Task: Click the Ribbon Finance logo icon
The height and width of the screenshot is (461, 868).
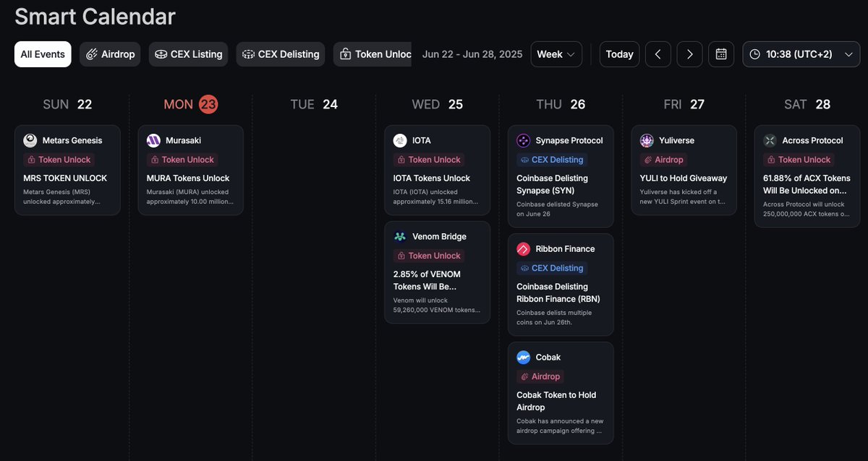Action: tap(524, 249)
